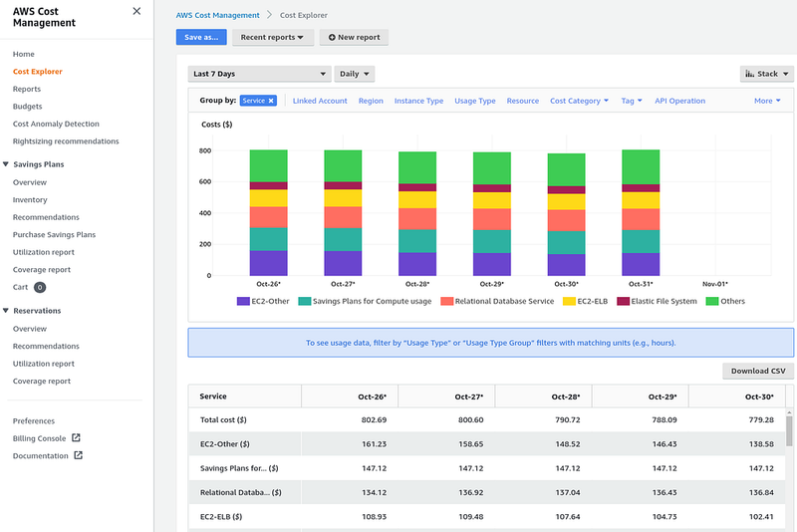Open the Last 7 Days date range dropdown
The image size is (797, 532).
point(259,74)
